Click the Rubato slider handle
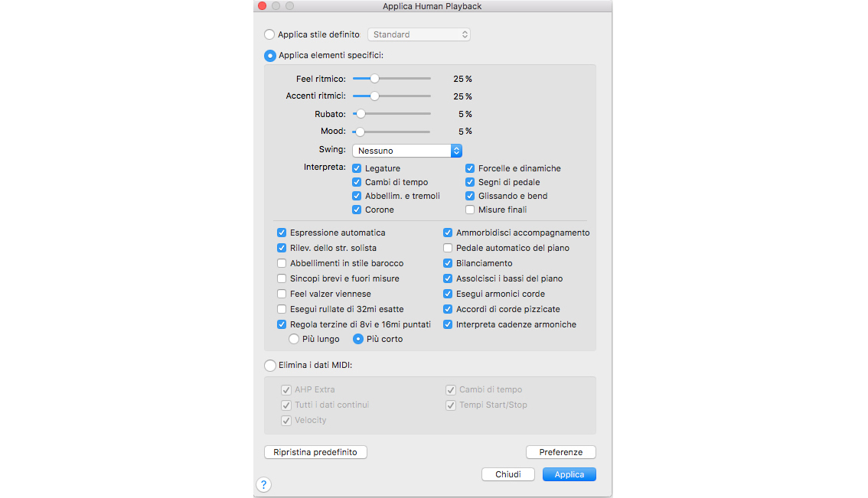This screenshot has height=498, width=868. coord(360,114)
